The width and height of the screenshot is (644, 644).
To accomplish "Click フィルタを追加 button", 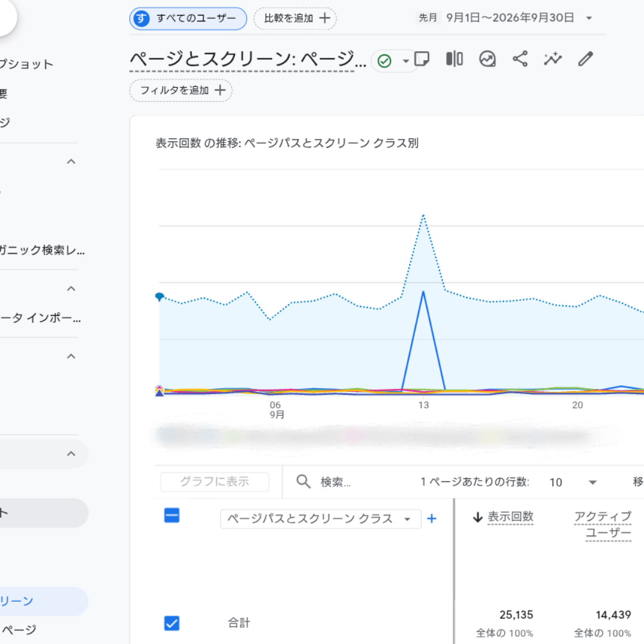I will [x=181, y=91].
